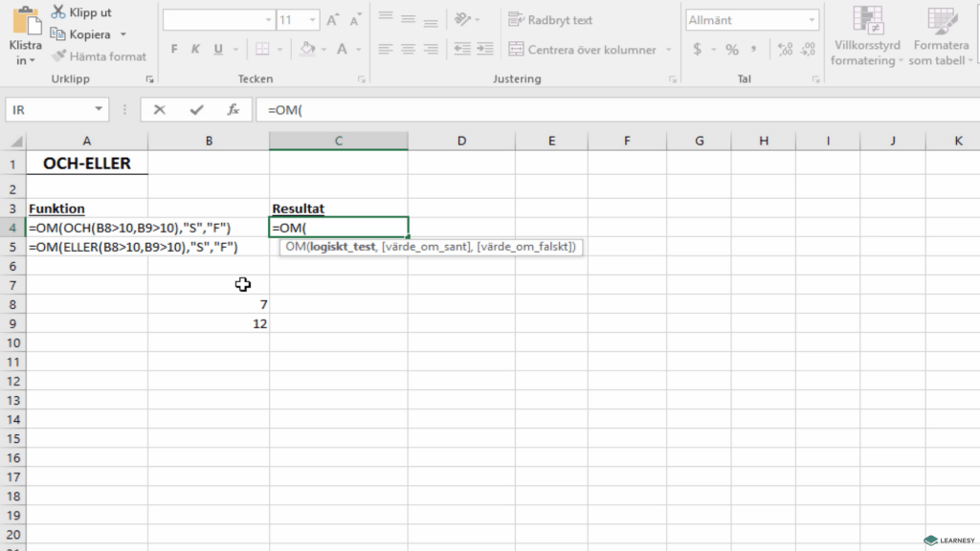This screenshot has height=551, width=980.
Task: Click the increase decimal icon
Action: tap(785, 50)
